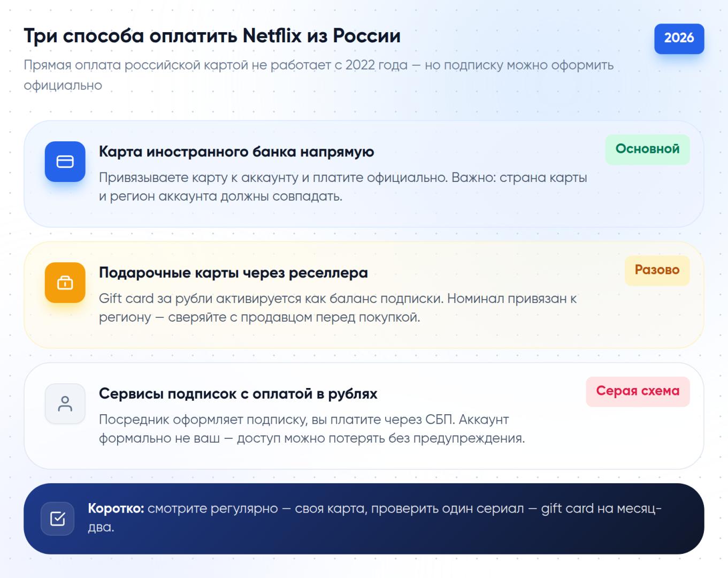
Task: Click title 'Подарочные карты через реселлера'
Action: (233, 272)
